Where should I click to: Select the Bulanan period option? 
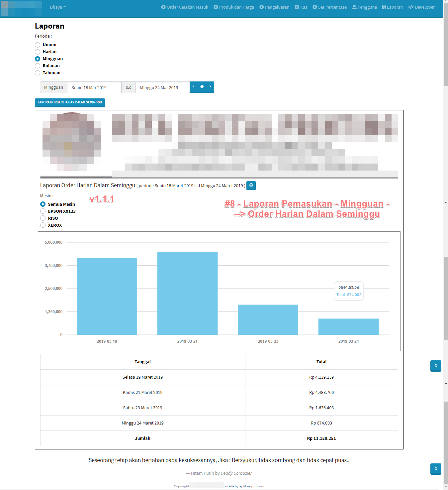pyautogui.click(x=38, y=66)
